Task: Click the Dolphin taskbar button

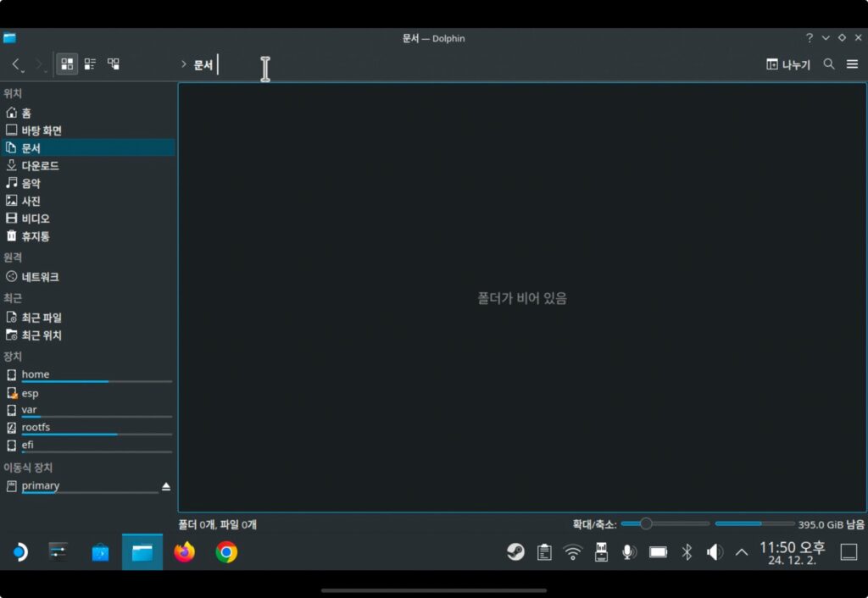Action: pyautogui.click(x=142, y=552)
